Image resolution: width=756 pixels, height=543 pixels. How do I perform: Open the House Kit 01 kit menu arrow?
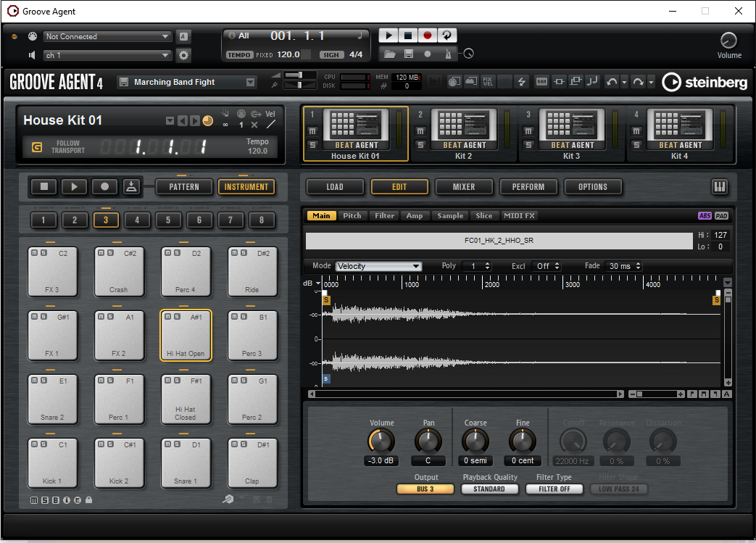[x=170, y=120]
